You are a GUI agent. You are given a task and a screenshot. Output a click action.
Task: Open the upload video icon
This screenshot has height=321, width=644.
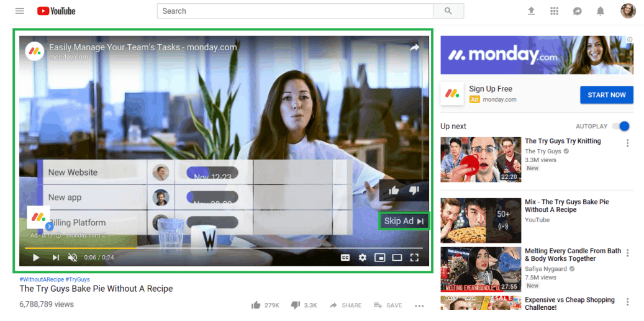coord(532,11)
